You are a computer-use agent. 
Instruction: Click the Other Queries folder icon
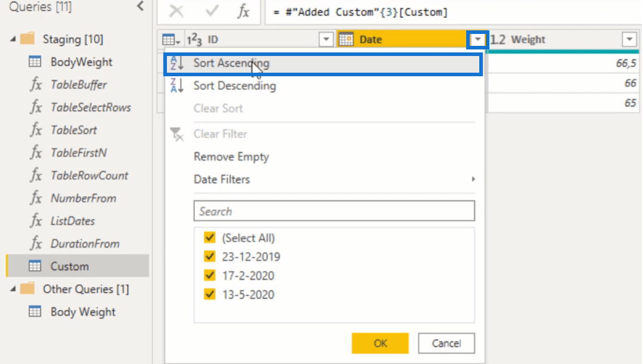click(27, 289)
